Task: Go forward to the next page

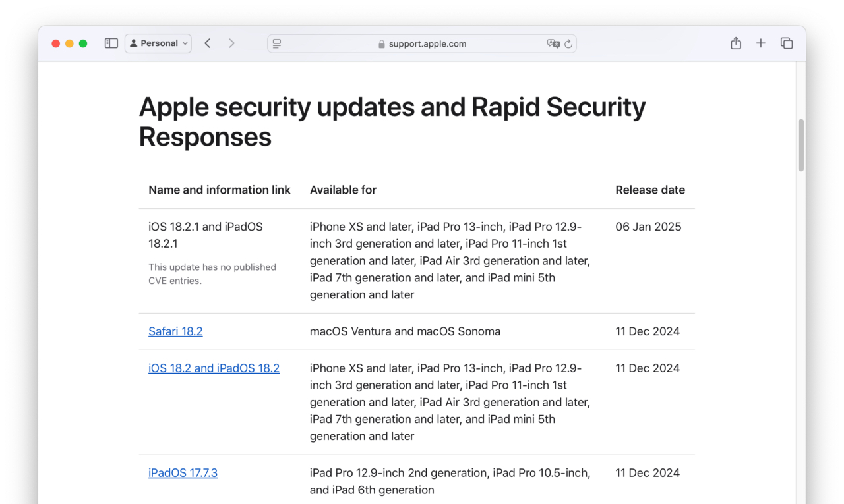Action: tap(231, 43)
